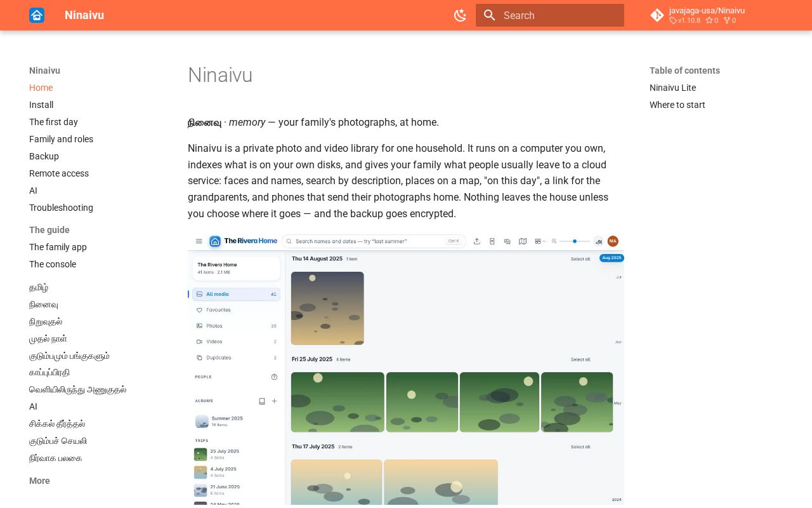Viewport: 812px width, 508px height.
Task: Open the Remote access page
Action: [x=59, y=173]
